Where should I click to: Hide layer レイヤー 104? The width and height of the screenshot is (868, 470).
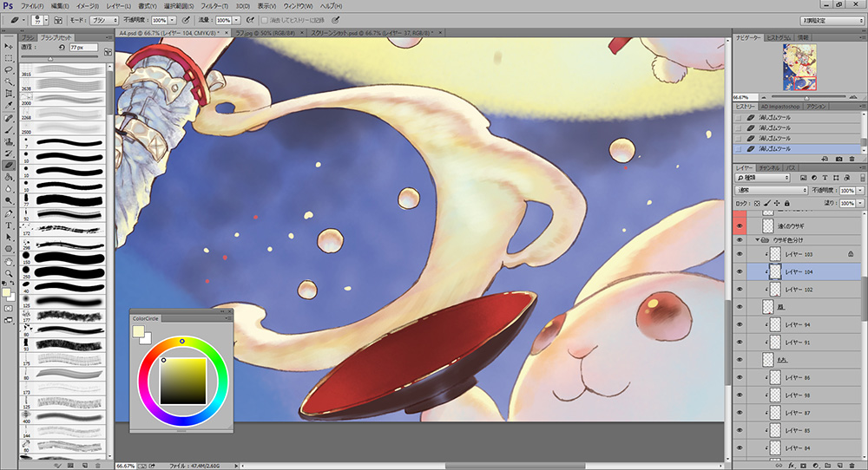739,271
